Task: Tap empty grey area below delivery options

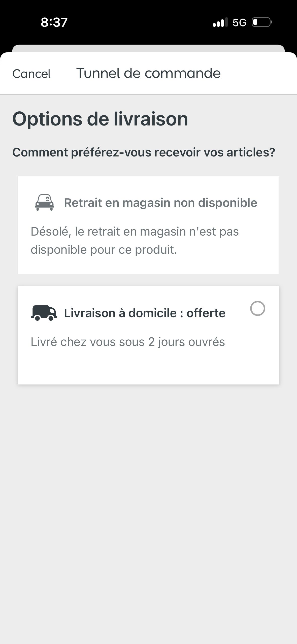Action: pyautogui.click(x=148, y=504)
